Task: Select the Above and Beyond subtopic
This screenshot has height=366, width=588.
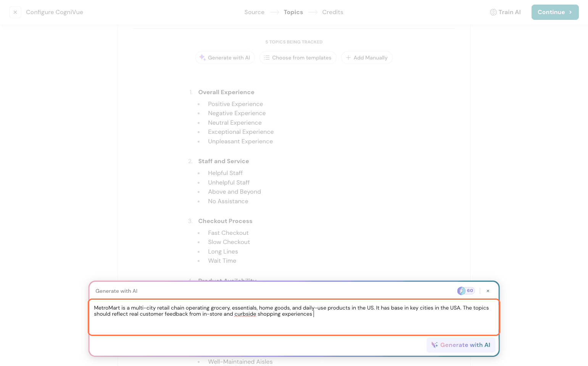Action: tap(234, 192)
